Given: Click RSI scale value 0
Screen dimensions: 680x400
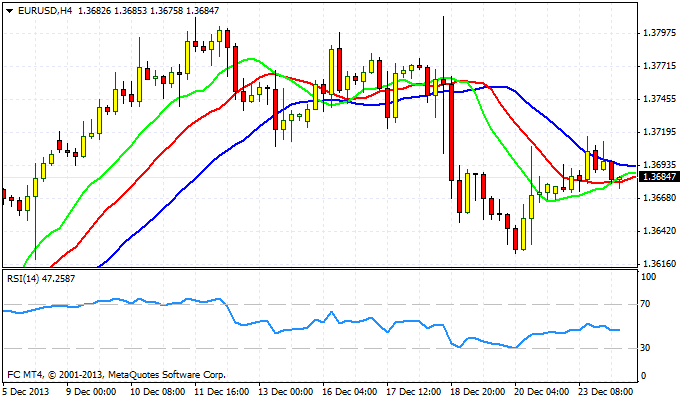Looking at the screenshot, I should coord(644,376).
